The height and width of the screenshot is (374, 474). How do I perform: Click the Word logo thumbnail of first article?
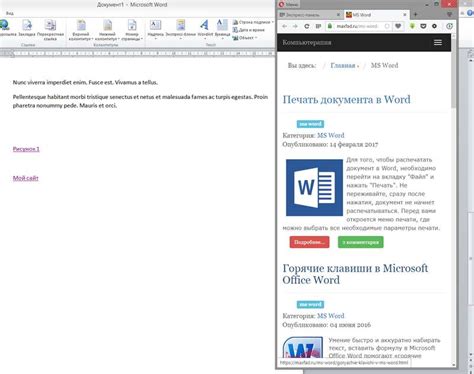tap(314, 187)
